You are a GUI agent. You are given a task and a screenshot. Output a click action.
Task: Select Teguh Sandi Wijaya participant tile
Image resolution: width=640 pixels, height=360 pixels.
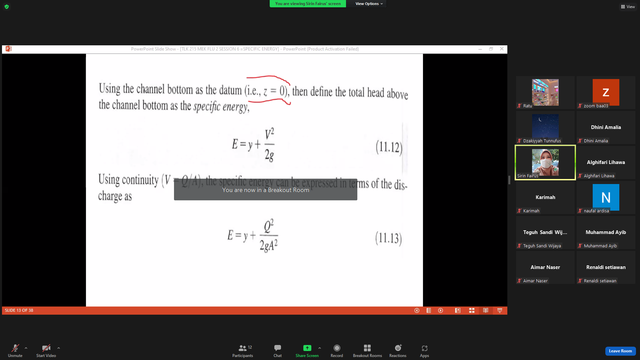(x=545, y=233)
